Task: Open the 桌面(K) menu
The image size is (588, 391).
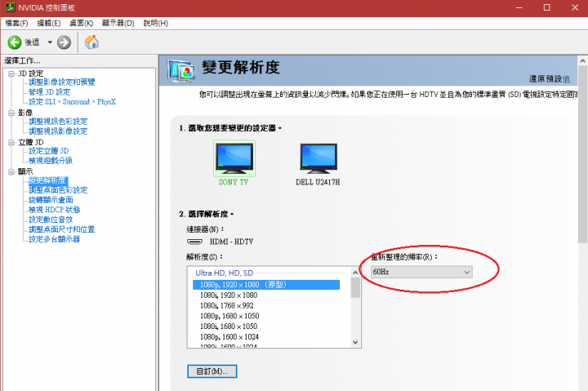Action: tap(82, 23)
